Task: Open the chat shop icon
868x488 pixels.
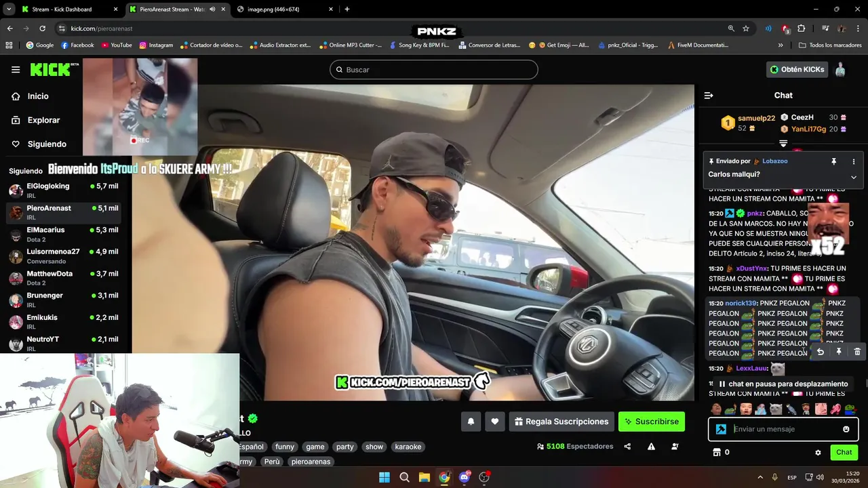Action: point(716,452)
